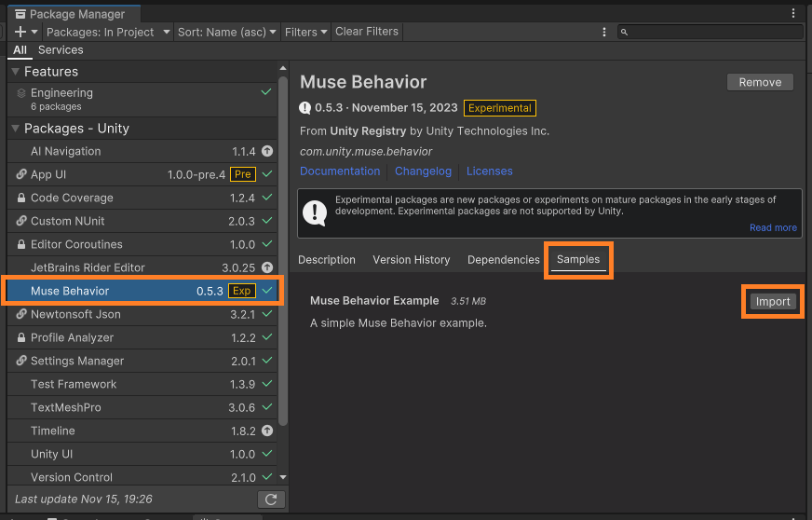The image size is (812, 520).
Task: Click the installed checkmark on Muse Behavior row
Action: point(267,291)
